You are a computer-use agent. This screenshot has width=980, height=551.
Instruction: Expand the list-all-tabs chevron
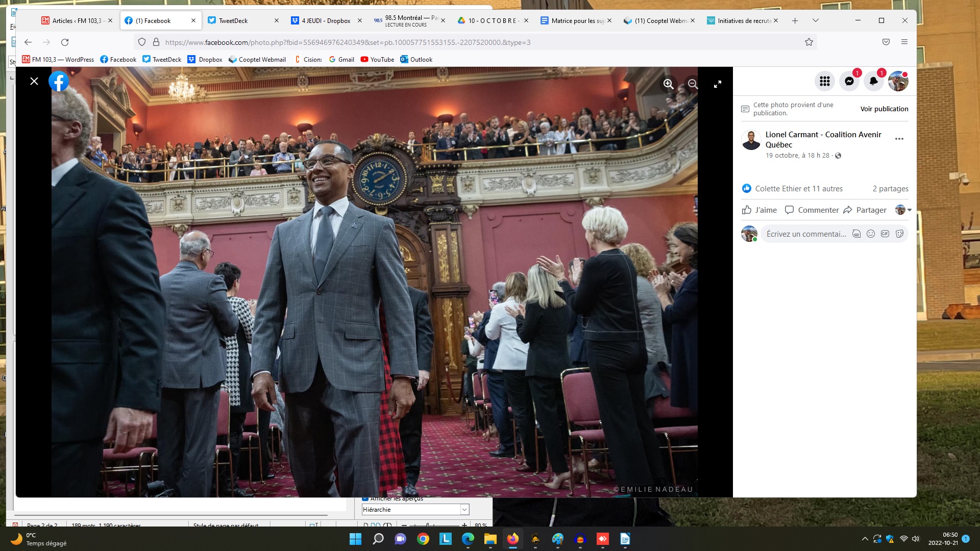pyautogui.click(x=815, y=21)
